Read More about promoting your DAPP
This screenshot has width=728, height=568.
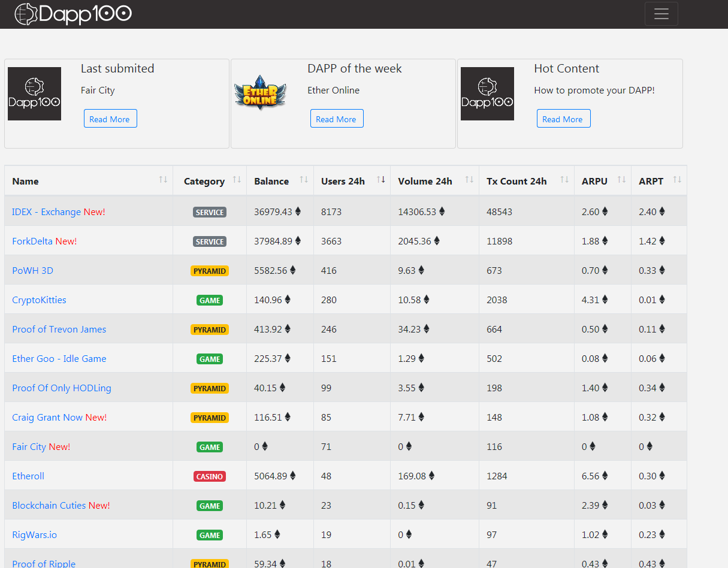point(563,119)
